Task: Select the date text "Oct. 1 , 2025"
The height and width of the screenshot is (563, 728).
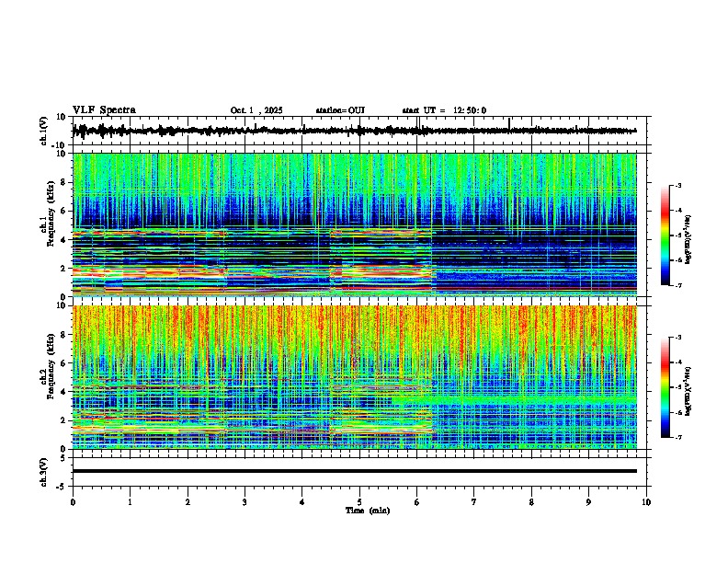Action: [x=256, y=110]
